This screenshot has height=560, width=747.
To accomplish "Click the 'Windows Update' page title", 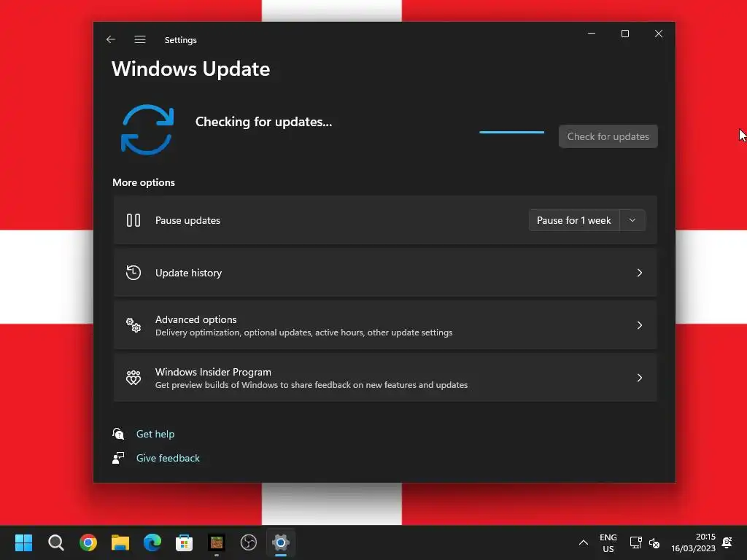I will tap(190, 69).
